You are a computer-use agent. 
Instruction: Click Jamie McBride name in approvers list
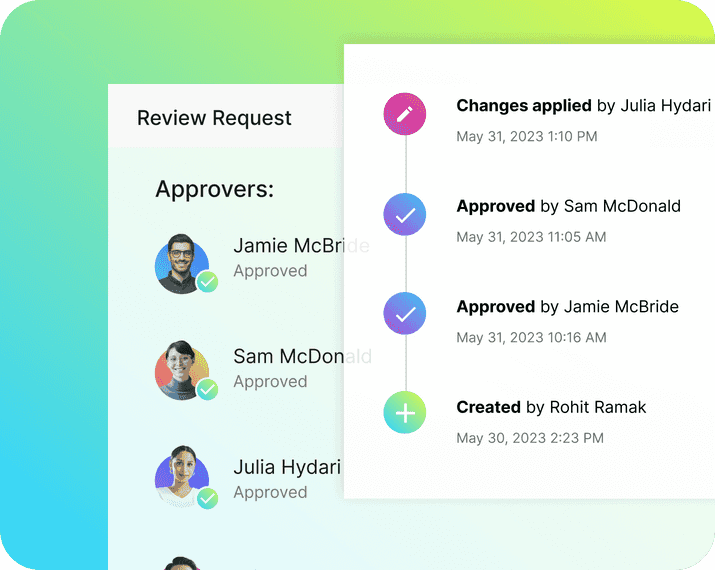point(288,246)
